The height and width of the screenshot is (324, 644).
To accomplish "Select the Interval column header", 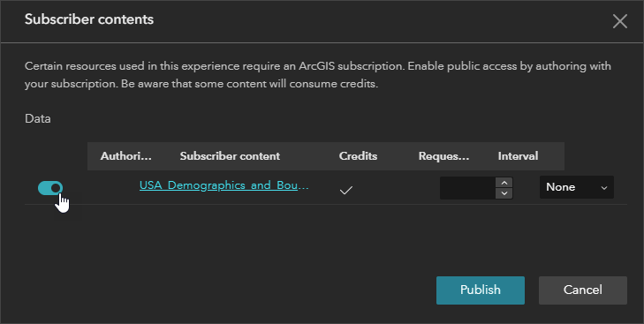I will point(518,156).
